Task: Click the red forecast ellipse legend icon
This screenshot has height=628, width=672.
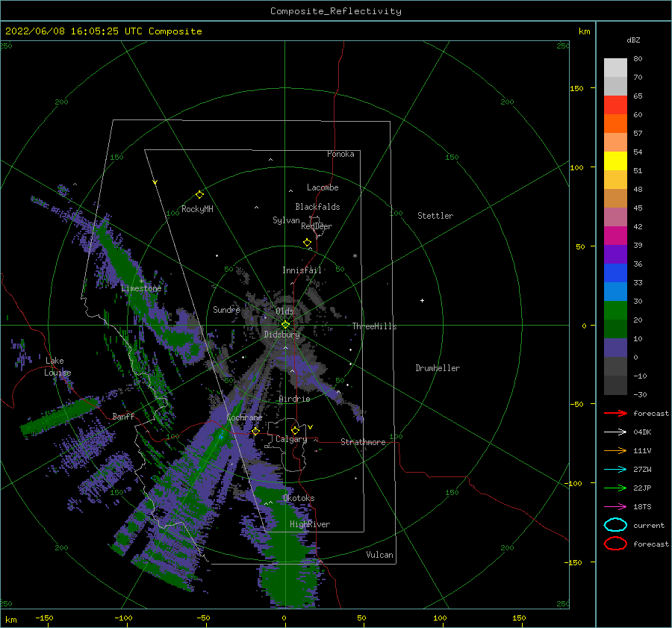Action: [x=615, y=544]
